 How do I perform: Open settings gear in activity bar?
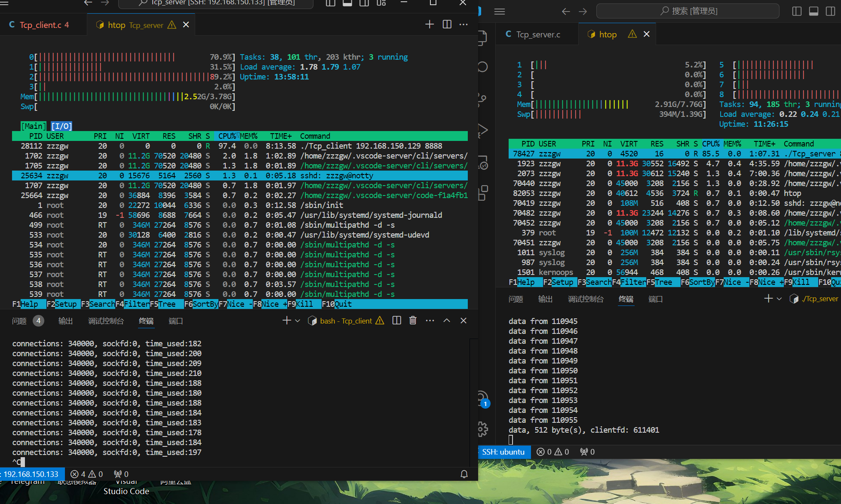point(483,428)
